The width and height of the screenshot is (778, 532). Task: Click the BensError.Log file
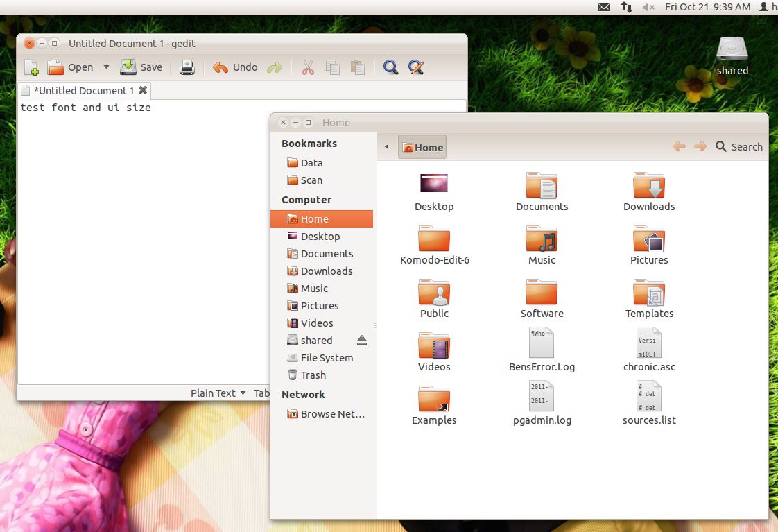tap(542, 351)
